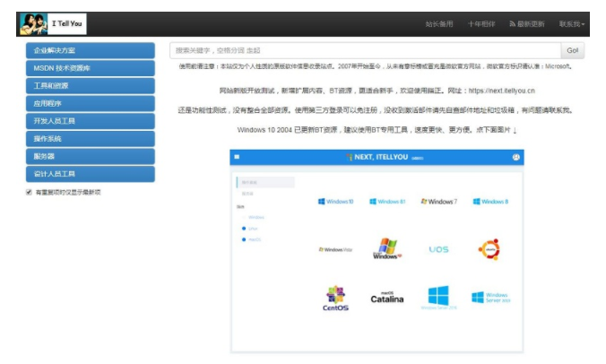
Task: Click the Go! search button
Action: [572, 50]
